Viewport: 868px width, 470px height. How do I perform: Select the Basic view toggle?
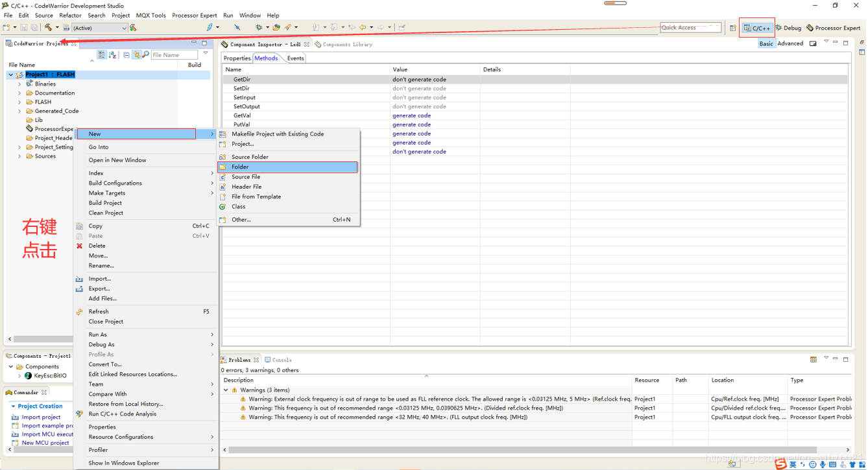click(766, 43)
